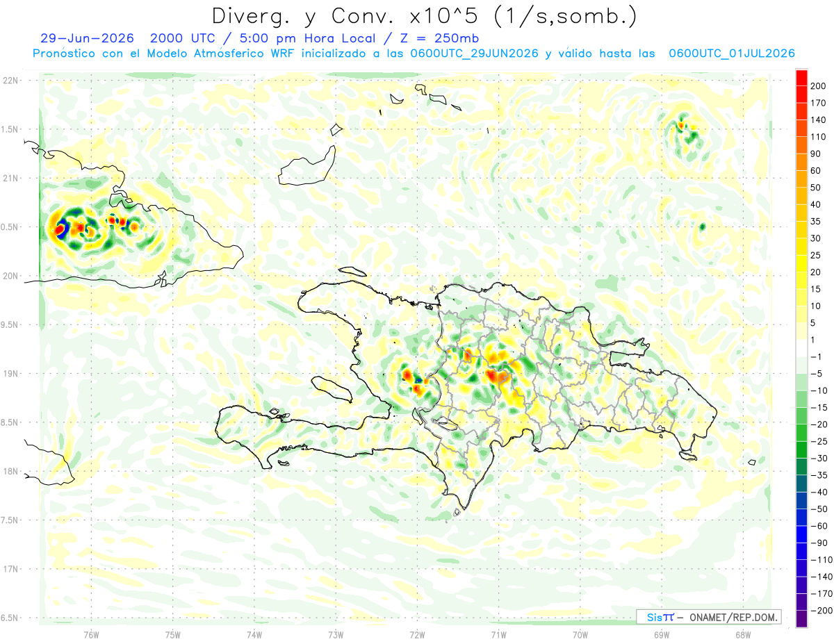Click the '68W' longitude label
This screenshot has width=834, height=644.
(743, 634)
